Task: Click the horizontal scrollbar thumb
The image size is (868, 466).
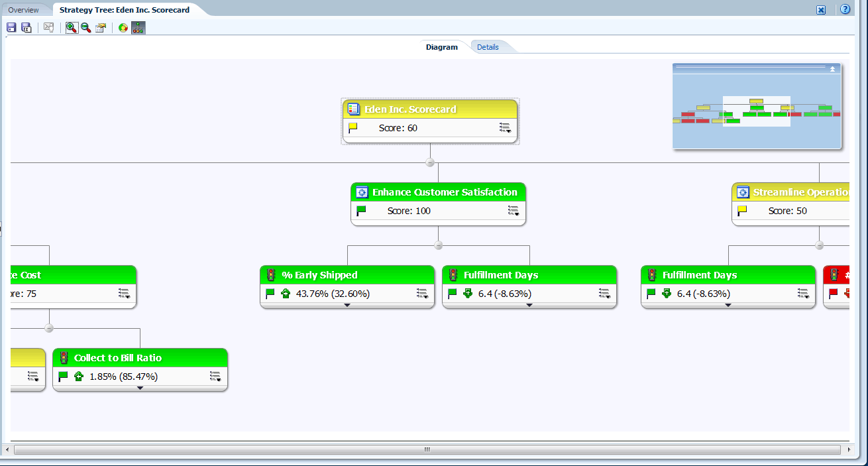Action: click(427, 449)
